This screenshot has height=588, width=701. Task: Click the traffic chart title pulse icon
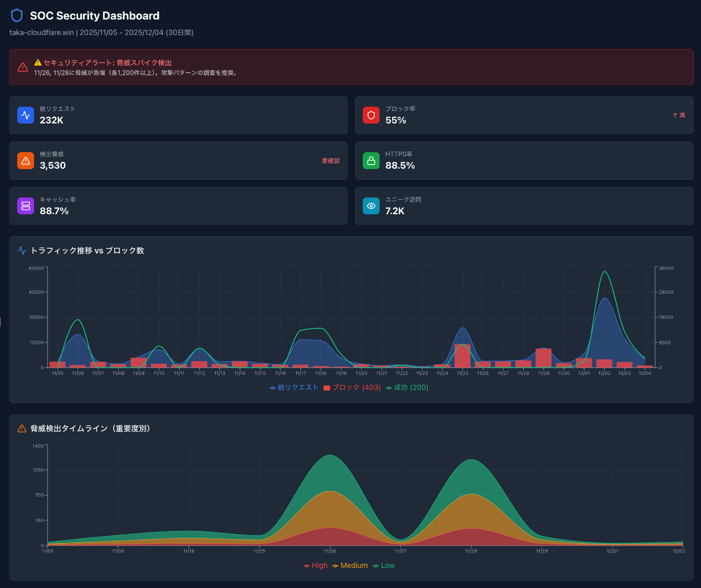[x=22, y=250]
